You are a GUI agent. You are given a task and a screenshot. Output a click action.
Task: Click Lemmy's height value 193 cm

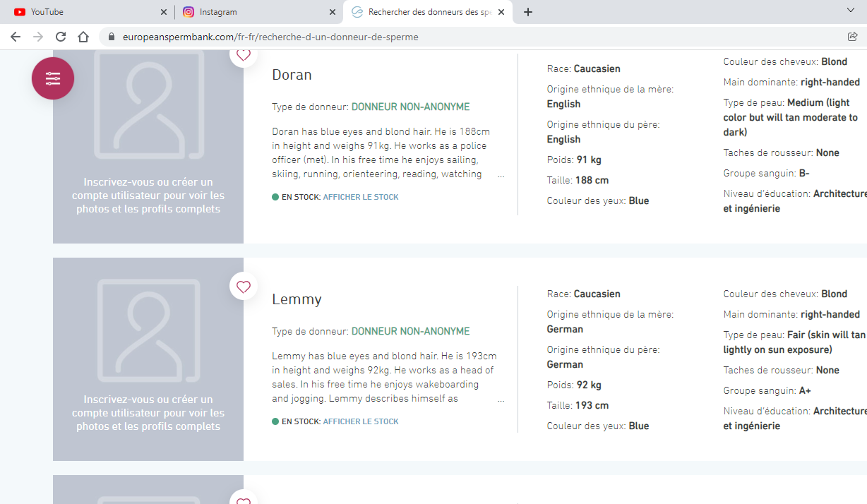tap(592, 406)
